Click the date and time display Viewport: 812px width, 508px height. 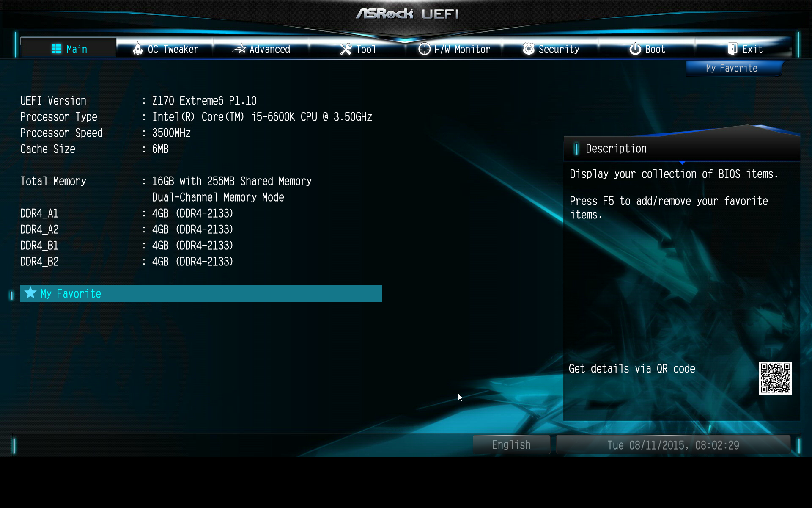(673, 445)
